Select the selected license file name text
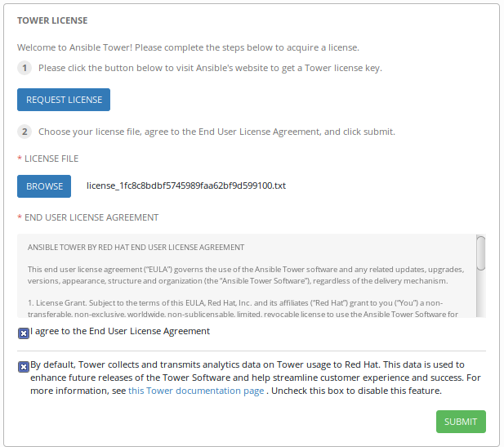 click(186, 186)
